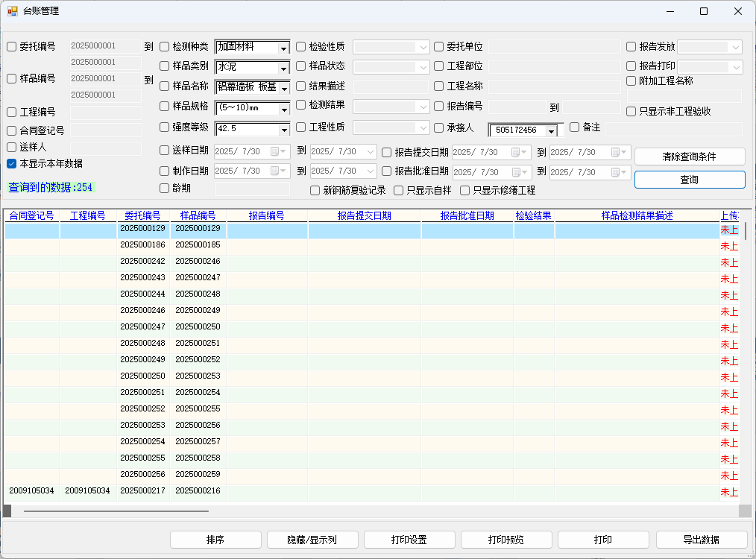This screenshot has height=559, width=756.
Task: Open calendar icon of 送样日期 start date
Action: pyautogui.click(x=276, y=152)
